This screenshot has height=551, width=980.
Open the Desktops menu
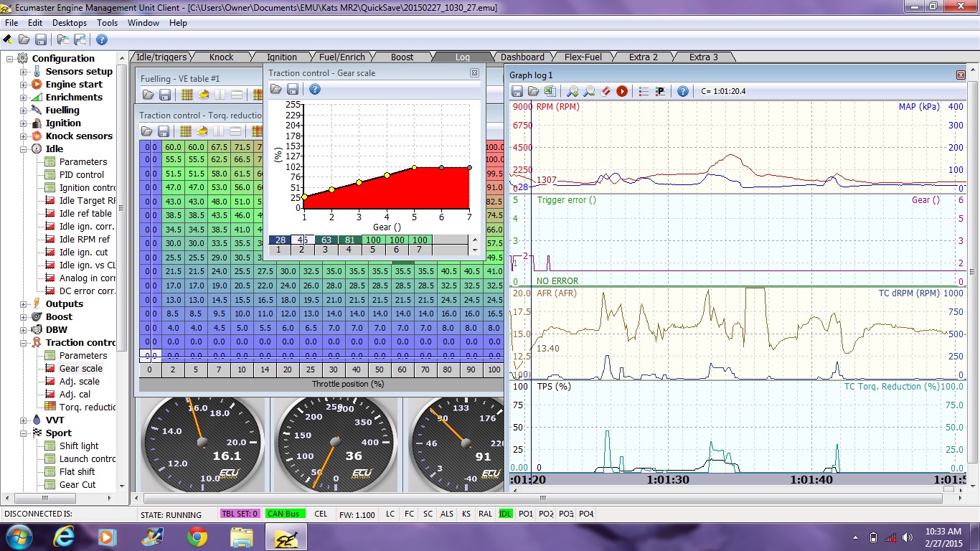(70, 23)
